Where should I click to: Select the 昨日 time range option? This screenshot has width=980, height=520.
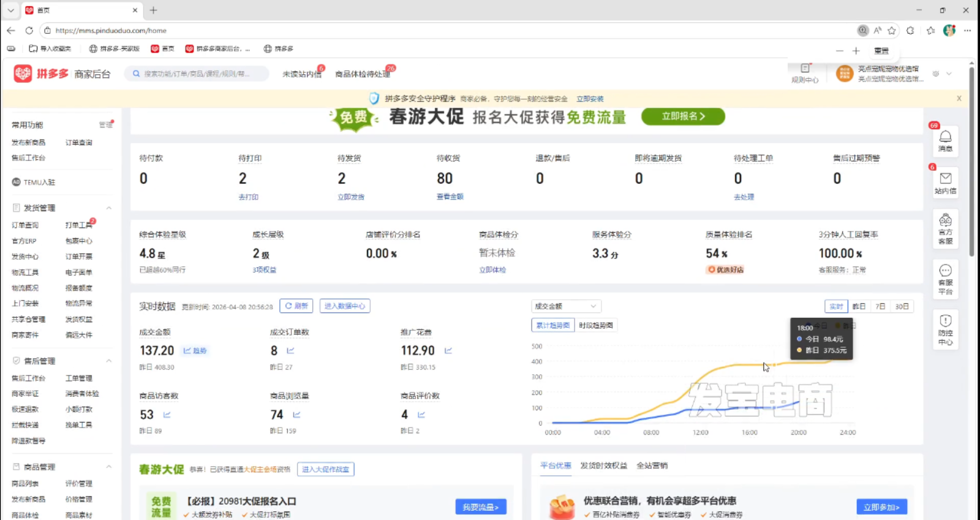[x=859, y=306]
